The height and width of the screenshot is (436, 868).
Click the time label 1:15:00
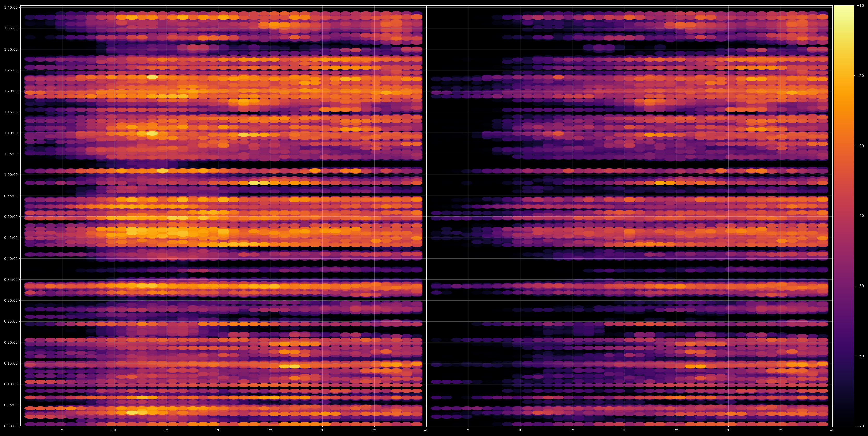tap(11, 112)
